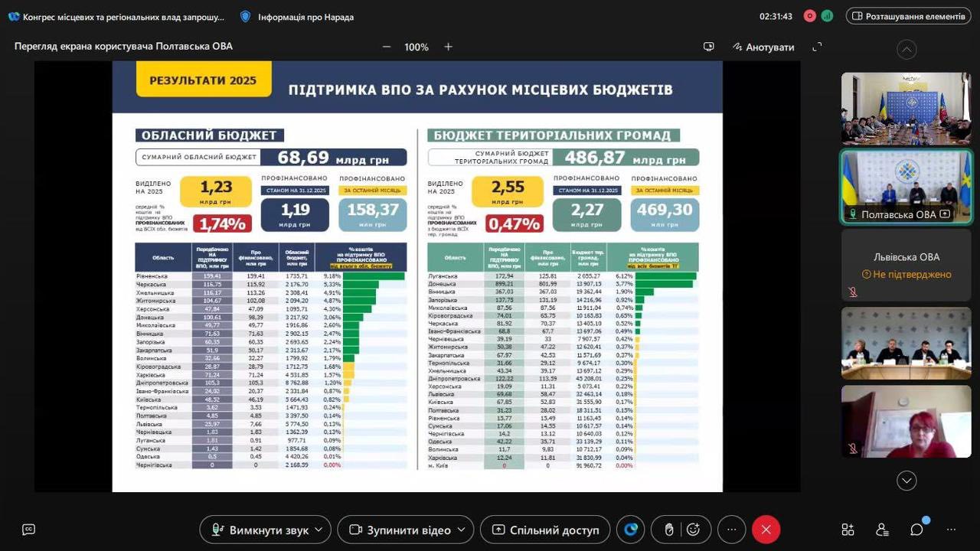Click the Анотувати annotate button
Viewport: 980px width, 551px height.
coord(763,47)
